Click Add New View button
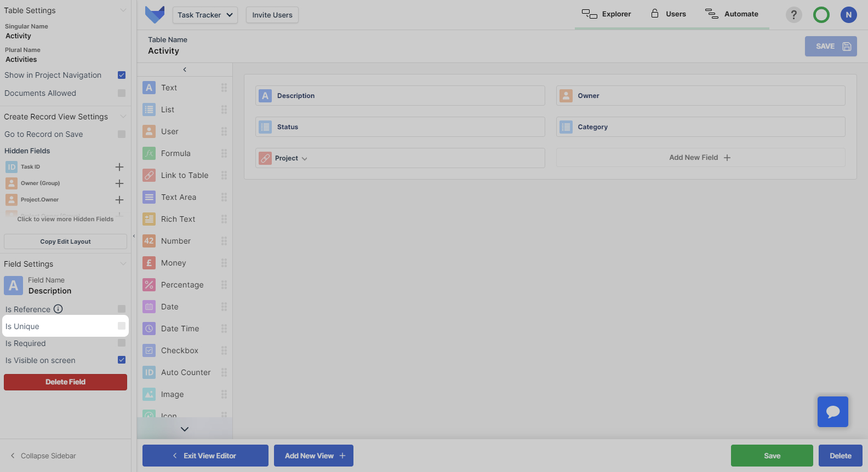Image resolution: width=868 pixels, height=472 pixels. coord(313,456)
